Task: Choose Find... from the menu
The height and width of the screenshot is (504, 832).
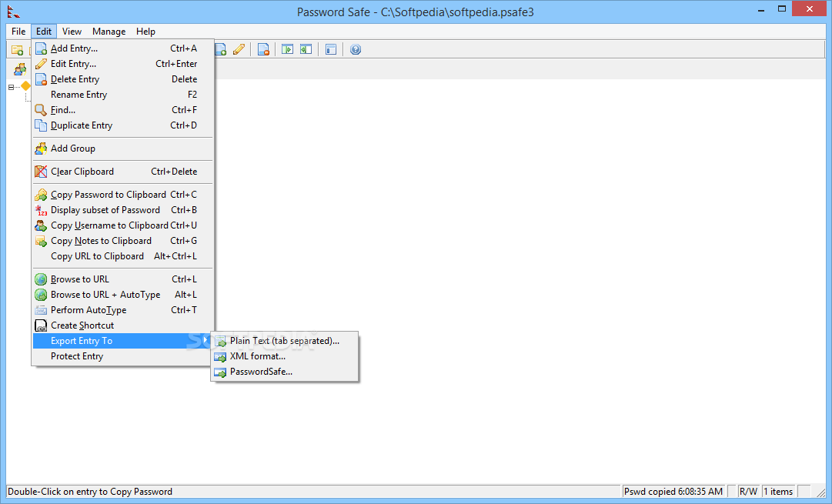Action: pyautogui.click(x=123, y=110)
